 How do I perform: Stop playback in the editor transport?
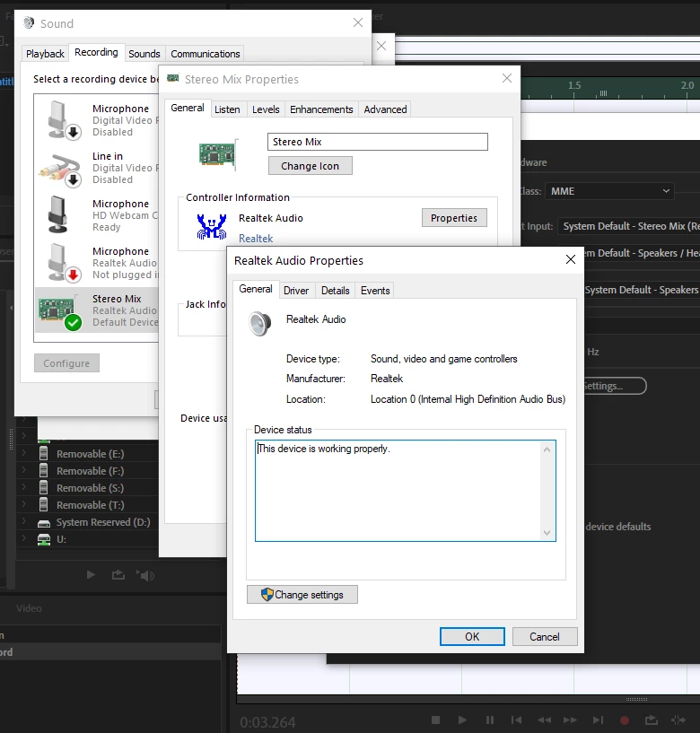435,720
